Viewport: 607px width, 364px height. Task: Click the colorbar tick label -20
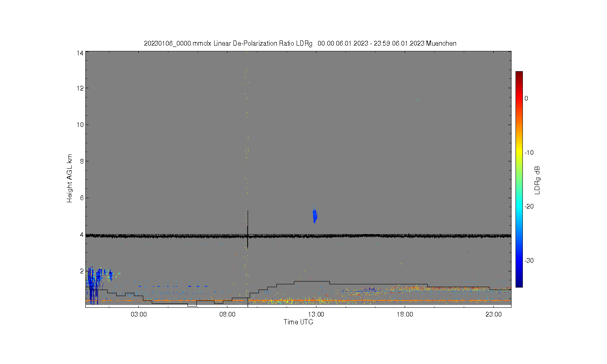pyautogui.click(x=529, y=206)
